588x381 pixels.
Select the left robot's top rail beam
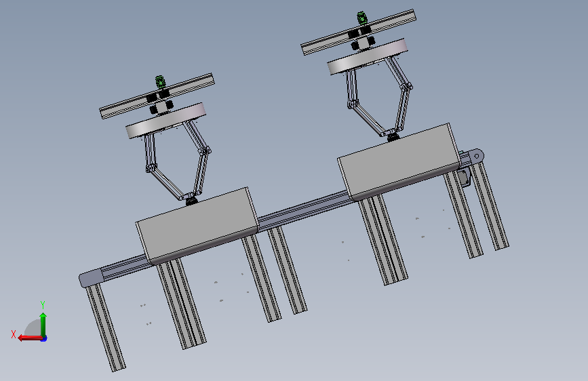[x=157, y=96]
